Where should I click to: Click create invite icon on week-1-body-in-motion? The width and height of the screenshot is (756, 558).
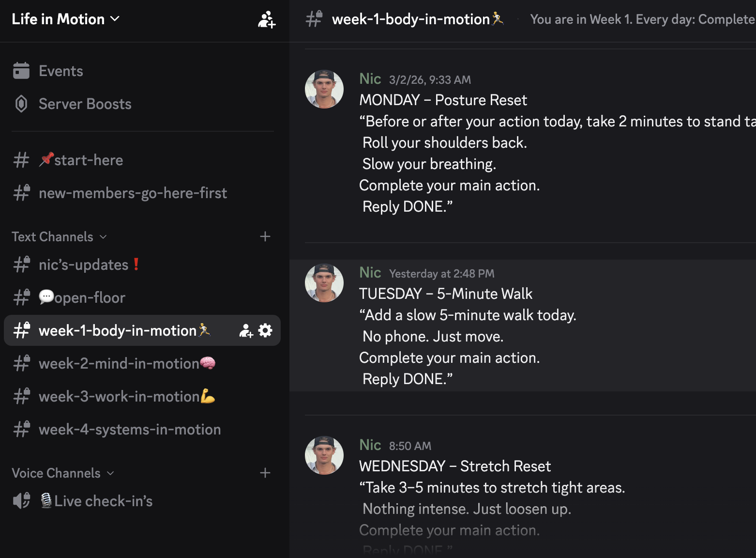coord(246,330)
